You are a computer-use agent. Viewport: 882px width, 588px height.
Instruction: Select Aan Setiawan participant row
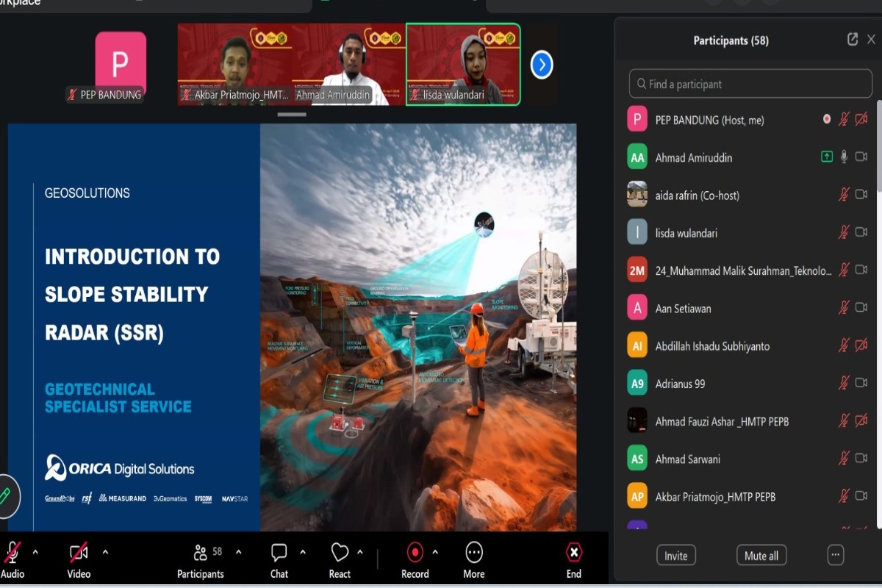pos(748,308)
